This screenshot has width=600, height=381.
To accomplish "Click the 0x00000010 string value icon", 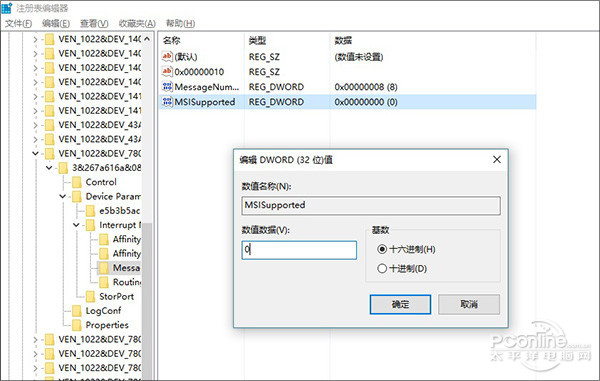I will tap(167, 72).
